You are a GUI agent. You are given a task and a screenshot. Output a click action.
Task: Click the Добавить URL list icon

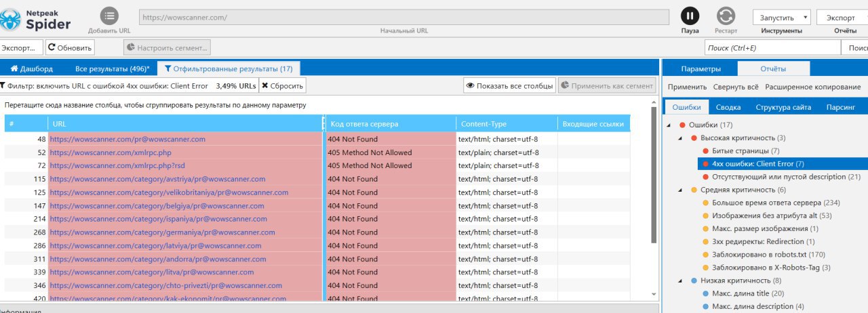click(109, 16)
